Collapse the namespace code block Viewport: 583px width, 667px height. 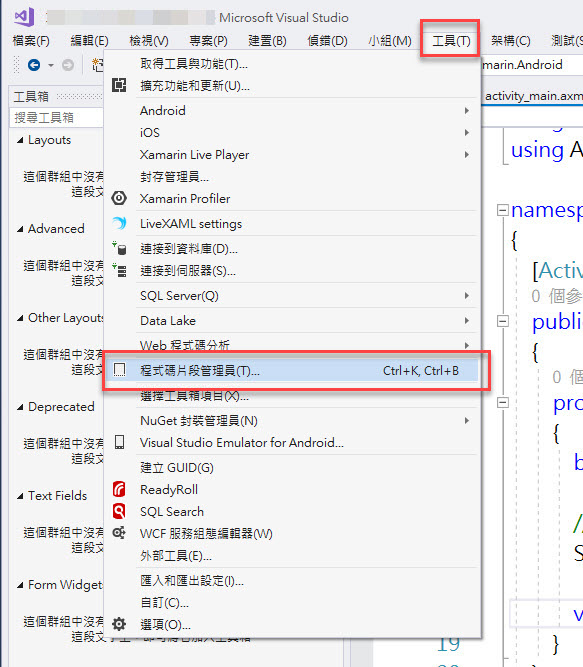point(503,210)
